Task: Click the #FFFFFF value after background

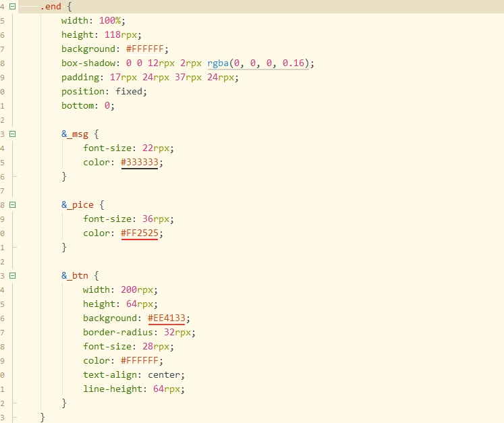Action: point(144,49)
